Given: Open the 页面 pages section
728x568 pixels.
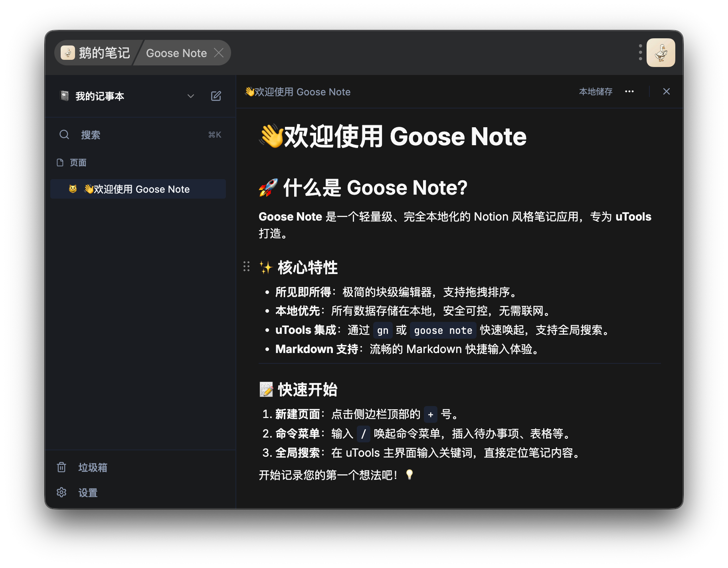Looking at the screenshot, I should [78, 163].
